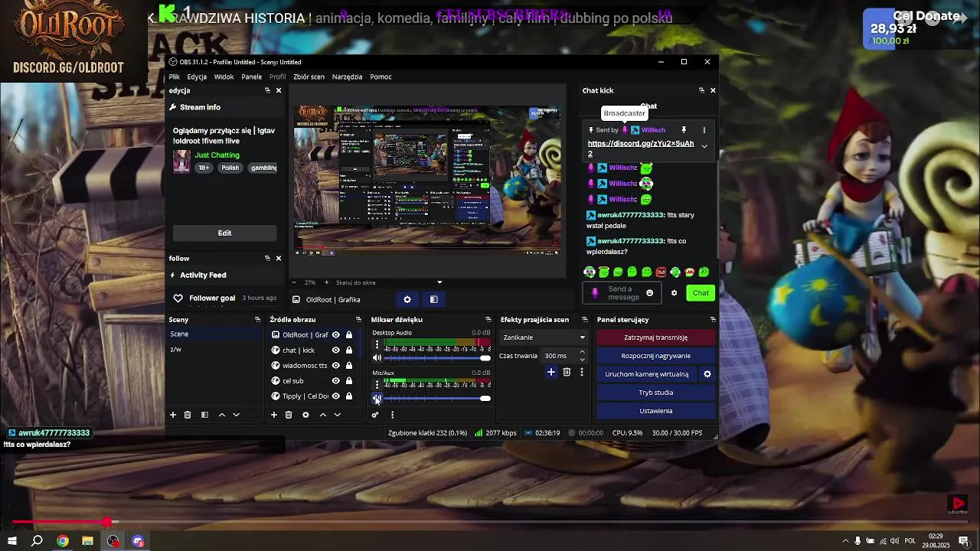980x551 pixels.
Task: Open discord.gg link in pinned message
Action: tap(641, 148)
